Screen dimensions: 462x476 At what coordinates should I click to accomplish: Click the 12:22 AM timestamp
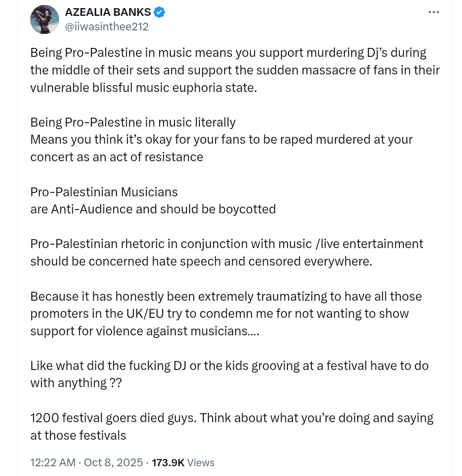(53, 462)
